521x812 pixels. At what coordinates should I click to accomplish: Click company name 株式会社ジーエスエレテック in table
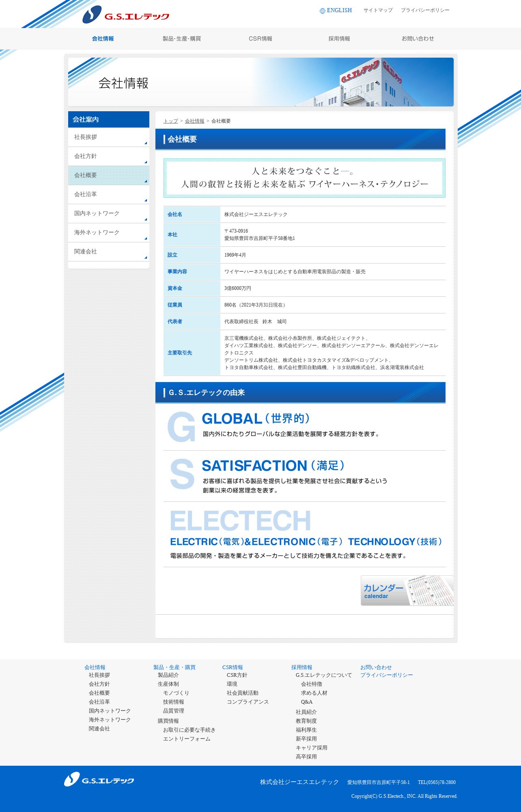click(256, 214)
